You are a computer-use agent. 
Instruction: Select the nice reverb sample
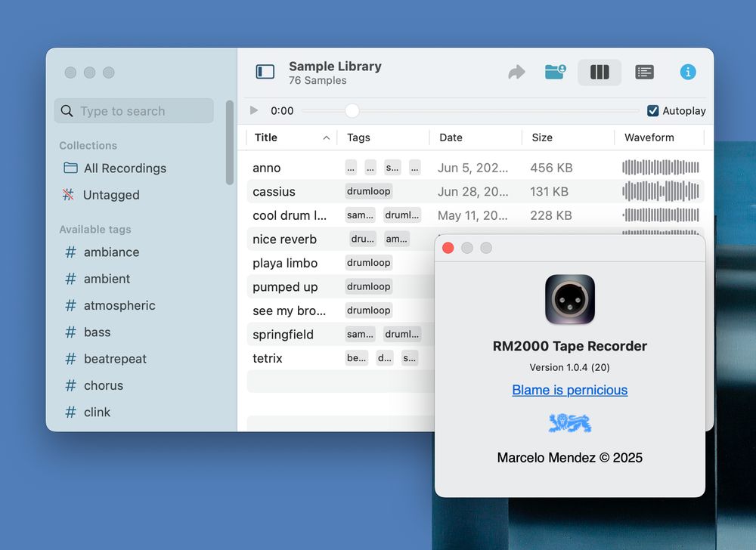(x=284, y=239)
